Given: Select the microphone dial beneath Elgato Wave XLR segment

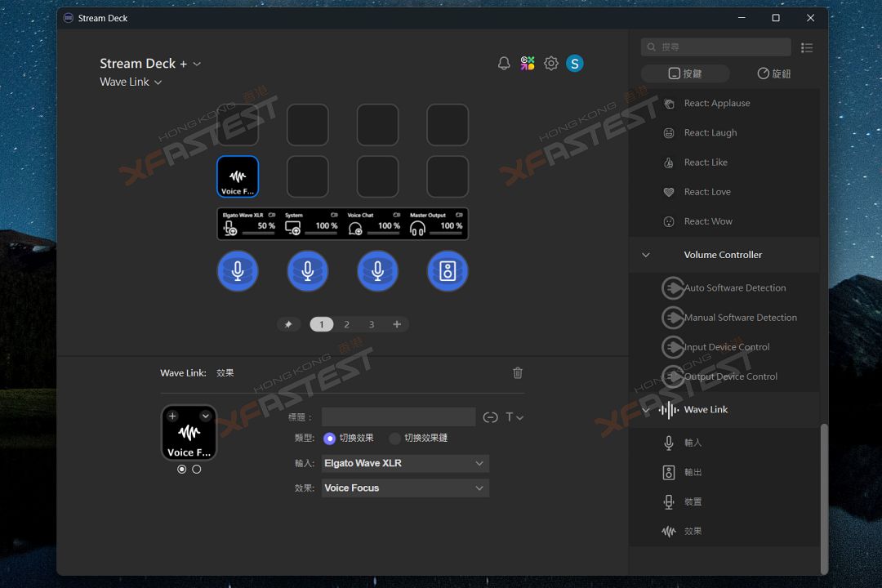Looking at the screenshot, I should pyautogui.click(x=238, y=271).
